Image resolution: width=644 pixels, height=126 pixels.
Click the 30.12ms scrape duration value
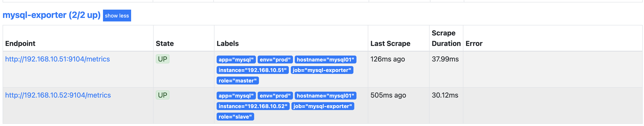point(445,95)
